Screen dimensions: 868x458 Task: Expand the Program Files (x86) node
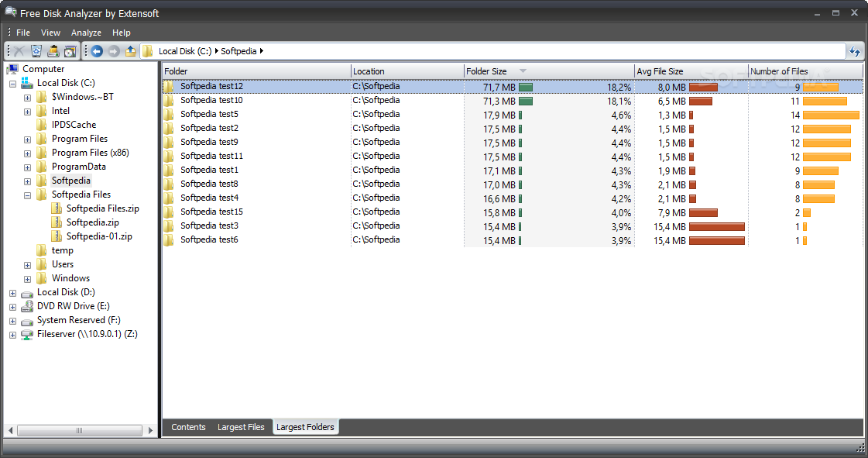pos(27,153)
